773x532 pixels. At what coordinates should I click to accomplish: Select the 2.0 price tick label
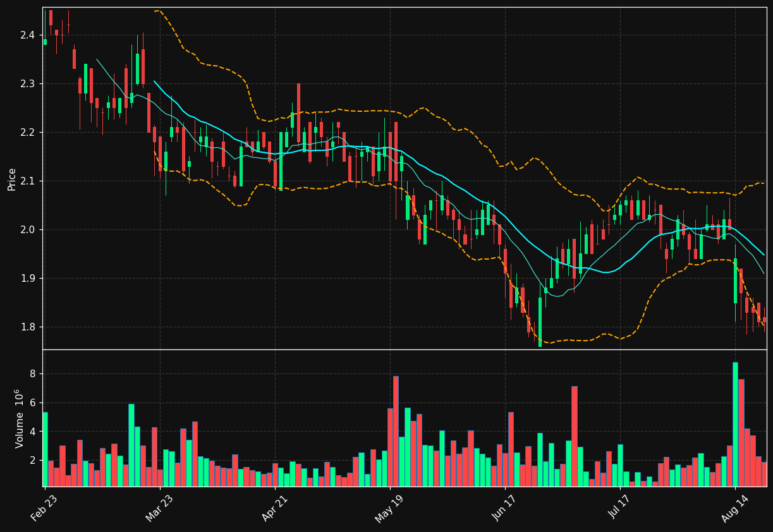click(x=27, y=230)
